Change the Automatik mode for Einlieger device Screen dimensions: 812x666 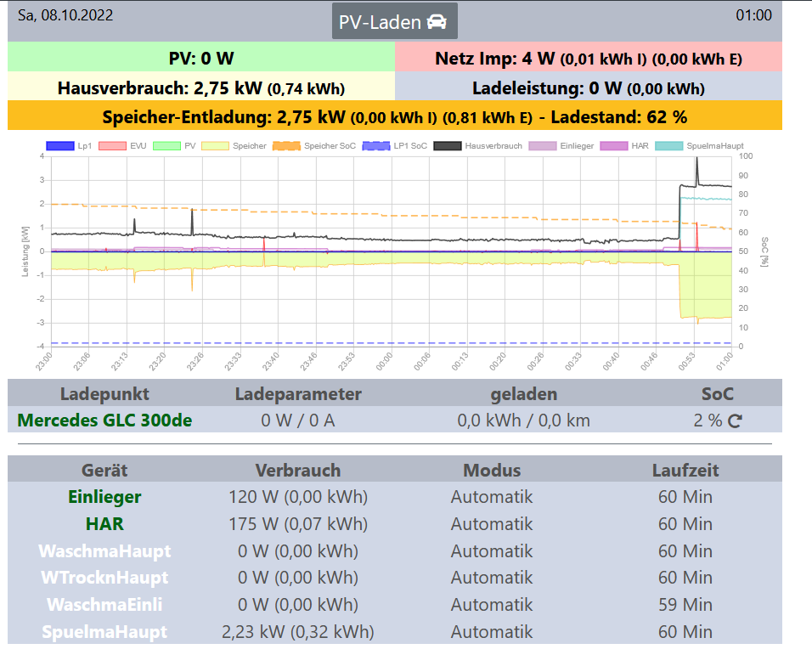[x=491, y=497]
